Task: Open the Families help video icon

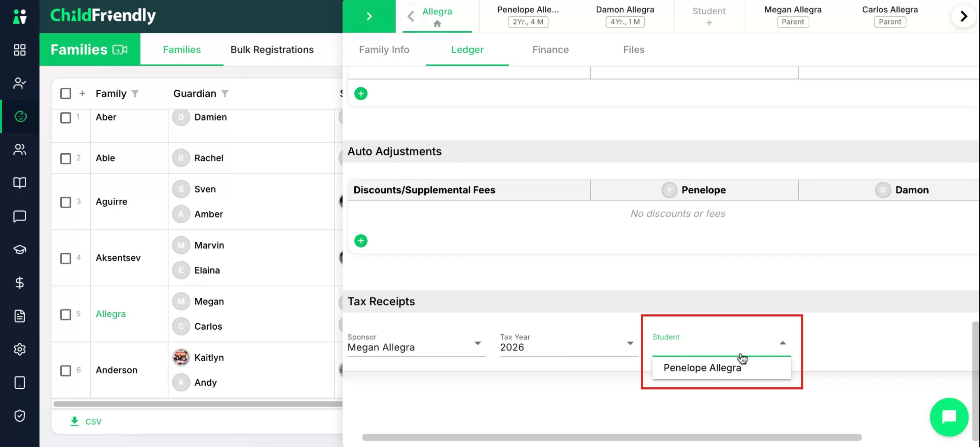Action: coord(120,50)
